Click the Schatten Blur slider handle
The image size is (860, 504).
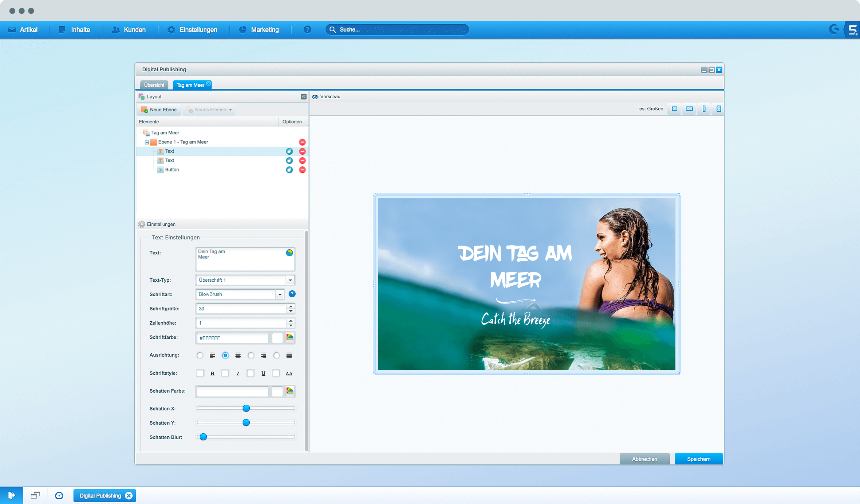pyautogui.click(x=204, y=437)
